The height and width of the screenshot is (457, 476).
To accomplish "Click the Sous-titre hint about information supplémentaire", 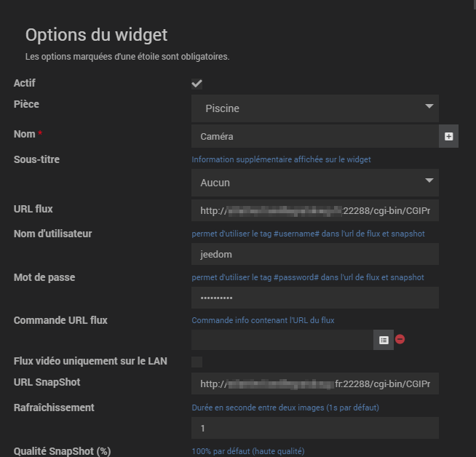I will pyautogui.click(x=281, y=159).
